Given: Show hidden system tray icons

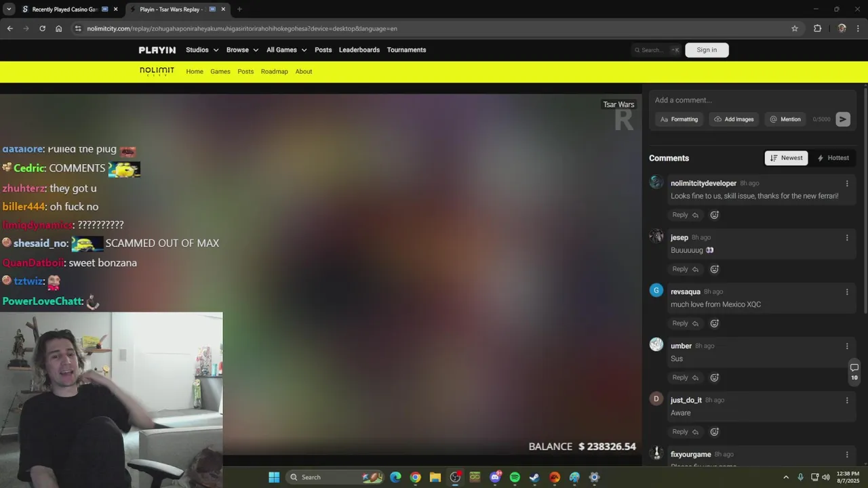Looking at the screenshot, I should (786, 477).
